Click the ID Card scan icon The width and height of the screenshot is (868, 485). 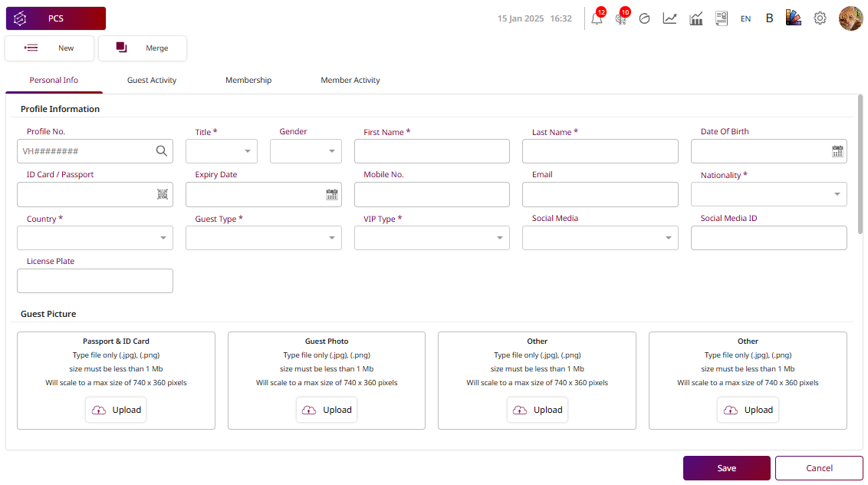[x=162, y=195]
